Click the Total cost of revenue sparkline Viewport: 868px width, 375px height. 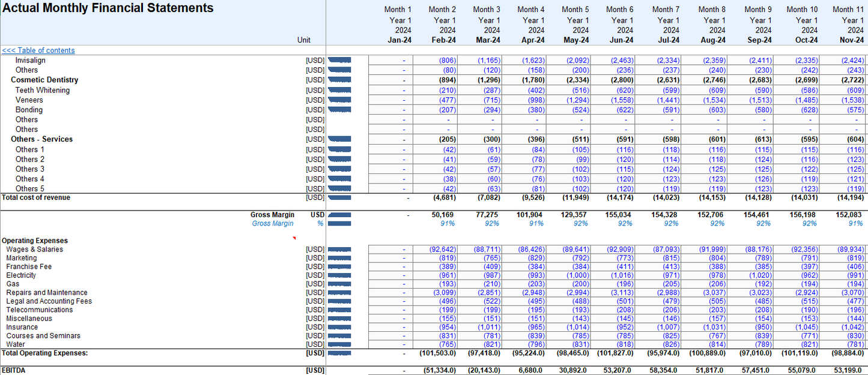[339, 197]
